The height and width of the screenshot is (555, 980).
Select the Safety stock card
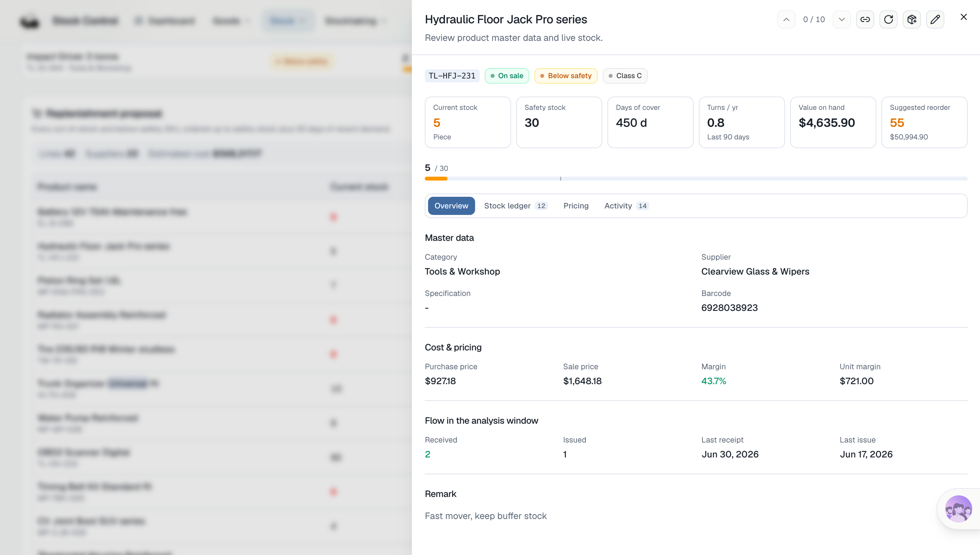[x=559, y=122]
